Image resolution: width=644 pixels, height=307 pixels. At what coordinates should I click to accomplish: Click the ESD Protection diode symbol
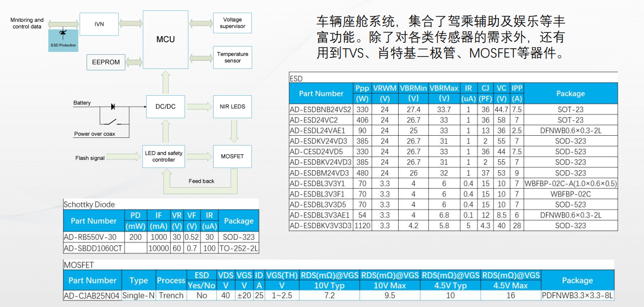63,35
